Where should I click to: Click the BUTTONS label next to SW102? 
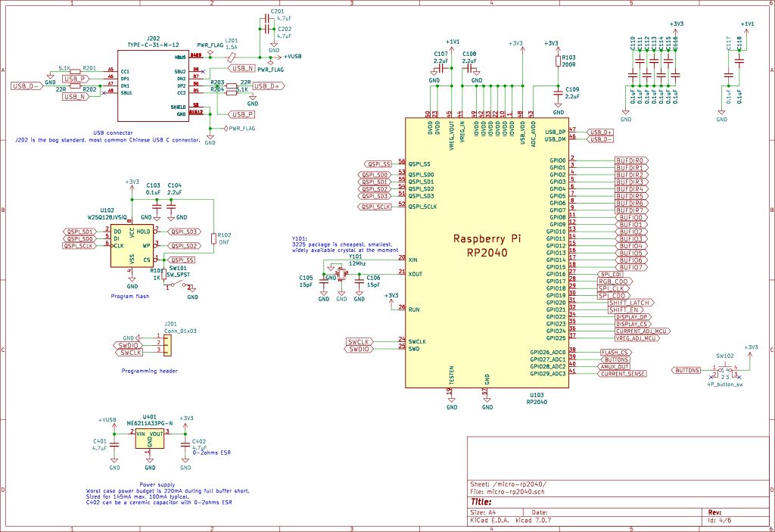click(686, 370)
